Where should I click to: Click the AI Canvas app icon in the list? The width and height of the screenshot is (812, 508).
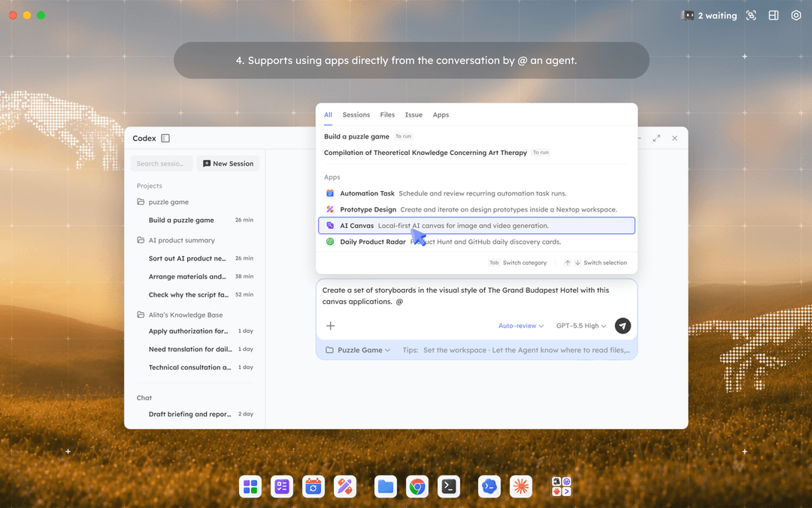point(330,226)
